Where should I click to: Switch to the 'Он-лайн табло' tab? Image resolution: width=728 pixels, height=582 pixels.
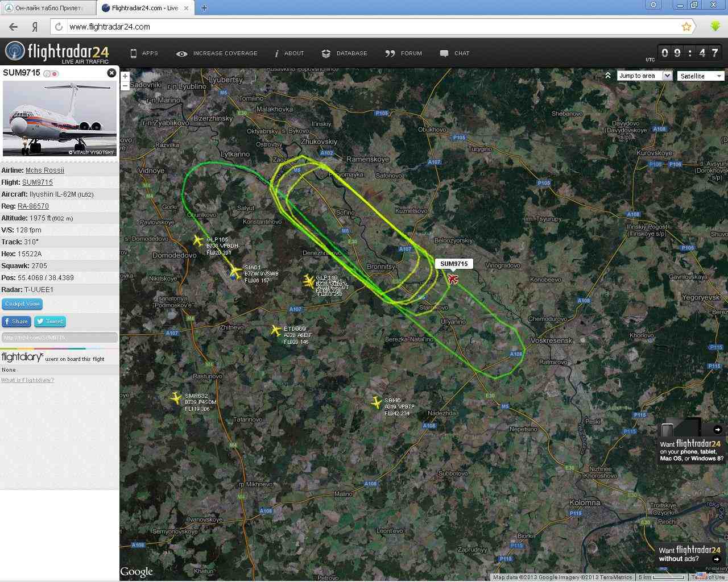click(x=48, y=8)
